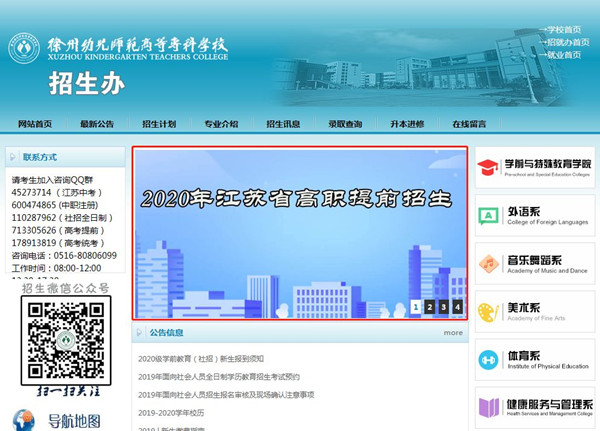
Task: Click the WeChat QR code image
Action: pos(65,340)
